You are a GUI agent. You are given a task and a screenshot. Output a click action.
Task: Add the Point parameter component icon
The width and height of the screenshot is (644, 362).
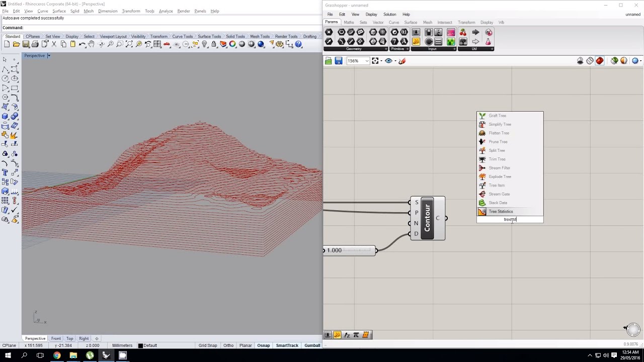coord(329,32)
